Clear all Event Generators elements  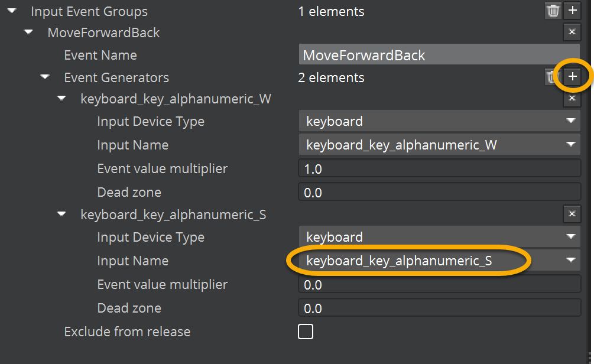(551, 77)
